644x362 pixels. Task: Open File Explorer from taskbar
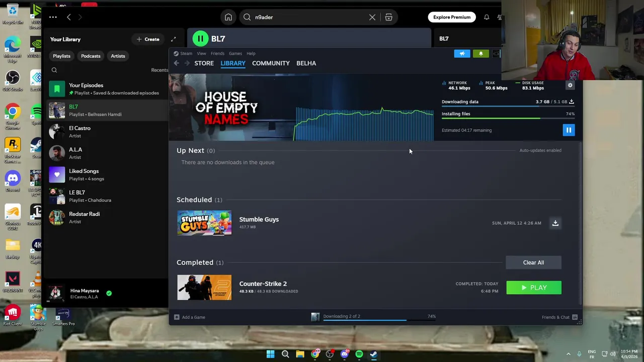[300, 354]
